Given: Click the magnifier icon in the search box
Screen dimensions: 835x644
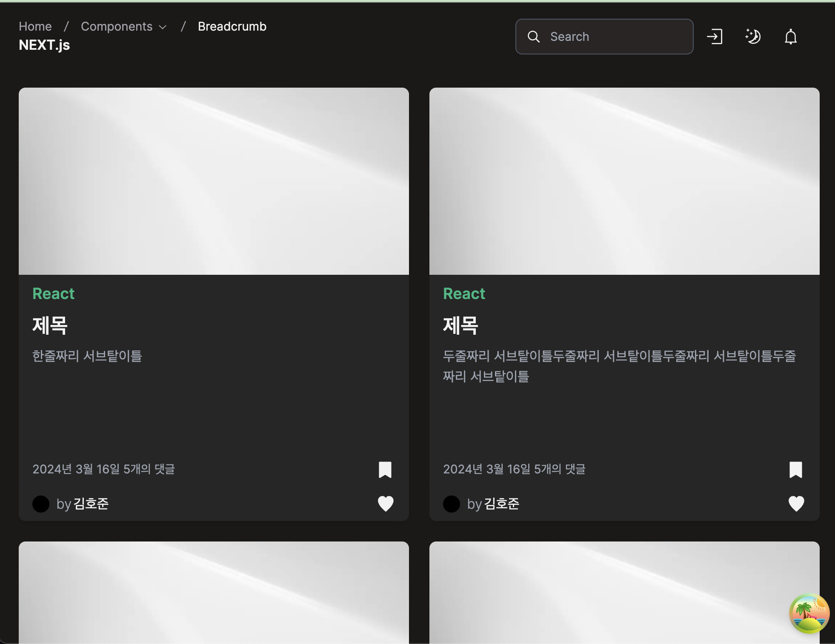Looking at the screenshot, I should point(534,37).
